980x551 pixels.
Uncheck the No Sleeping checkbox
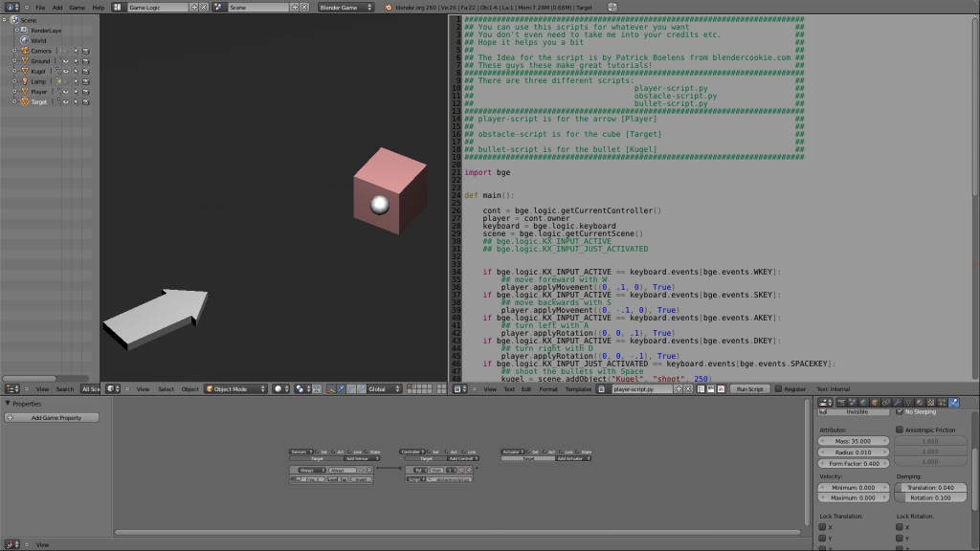[900, 412]
